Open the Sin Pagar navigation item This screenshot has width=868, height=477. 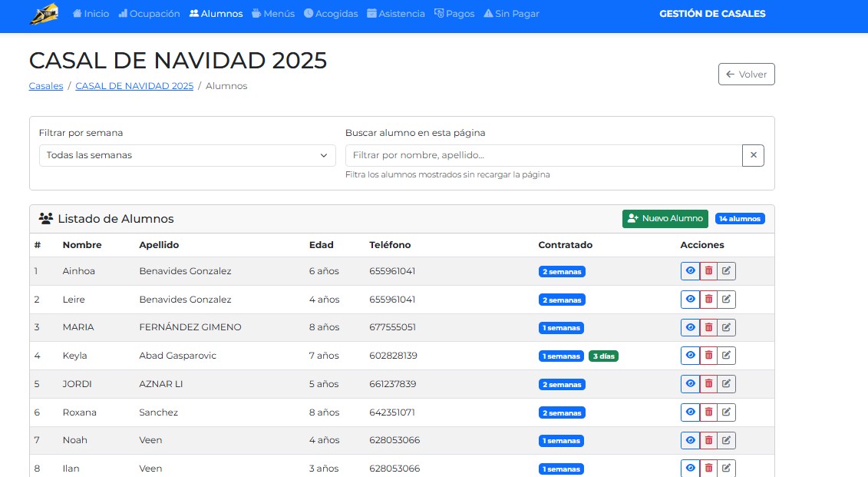click(x=511, y=14)
